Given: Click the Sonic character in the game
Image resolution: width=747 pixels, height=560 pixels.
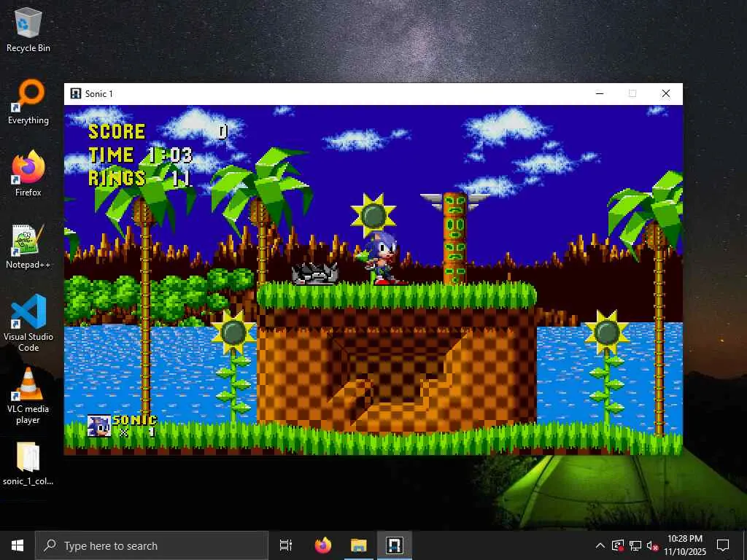Looking at the screenshot, I should (382, 259).
